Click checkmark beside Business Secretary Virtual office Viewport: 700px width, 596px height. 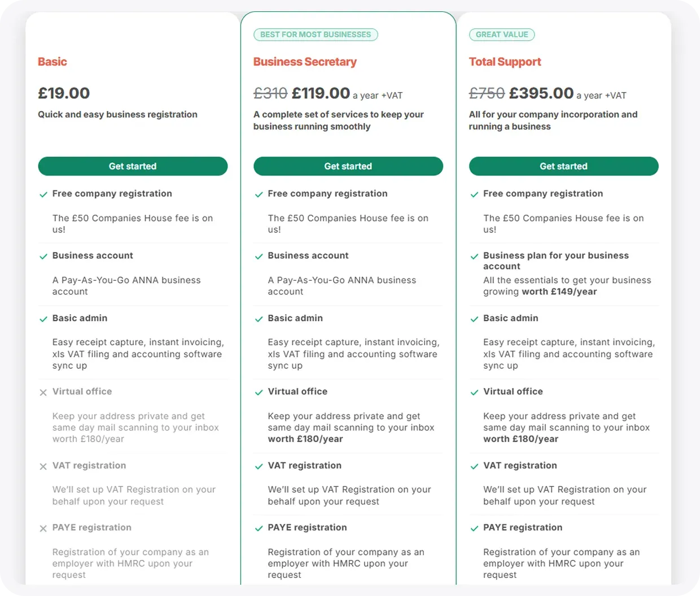tap(259, 392)
